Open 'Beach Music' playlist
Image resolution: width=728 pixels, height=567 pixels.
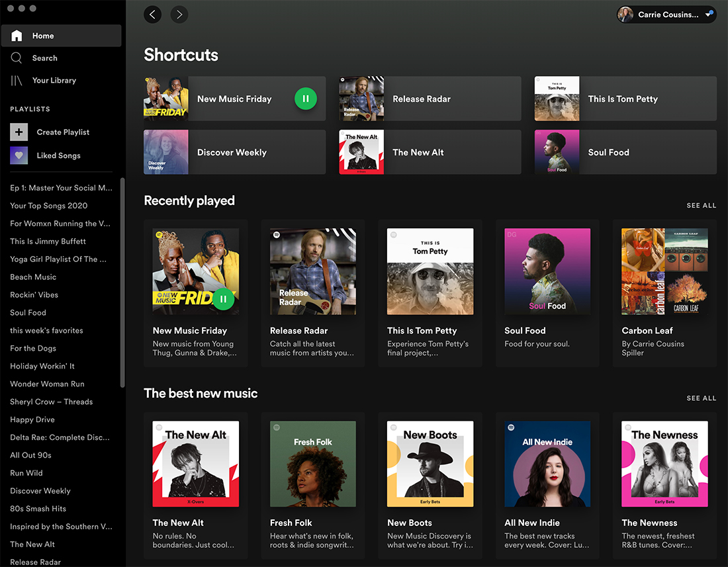pyautogui.click(x=33, y=277)
